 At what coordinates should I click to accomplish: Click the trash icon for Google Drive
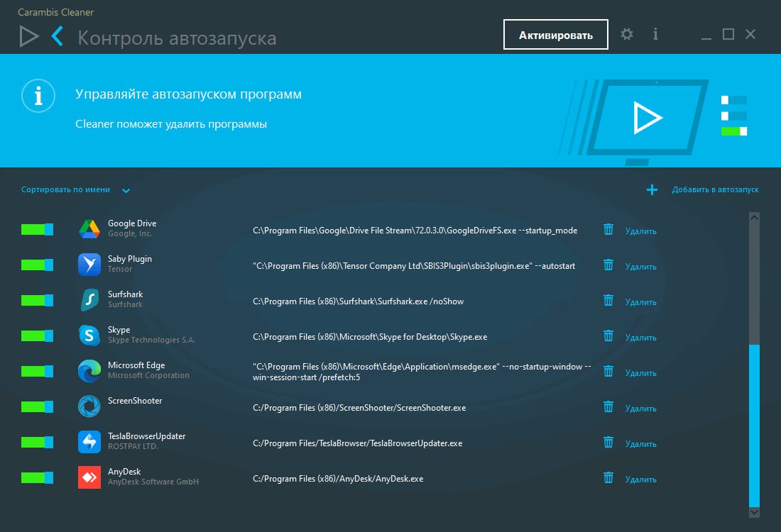608,229
